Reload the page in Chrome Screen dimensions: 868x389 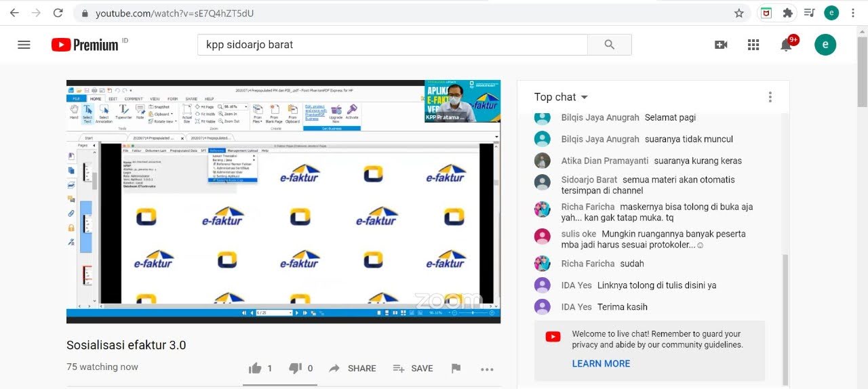point(58,13)
